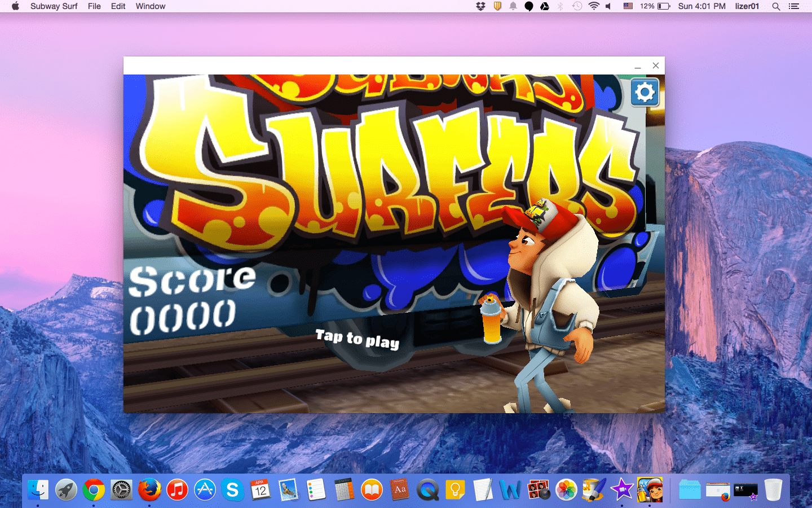The width and height of the screenshot is (812, 508).
Task: Open the Subway Surf app menu
Action: point(54,6)
